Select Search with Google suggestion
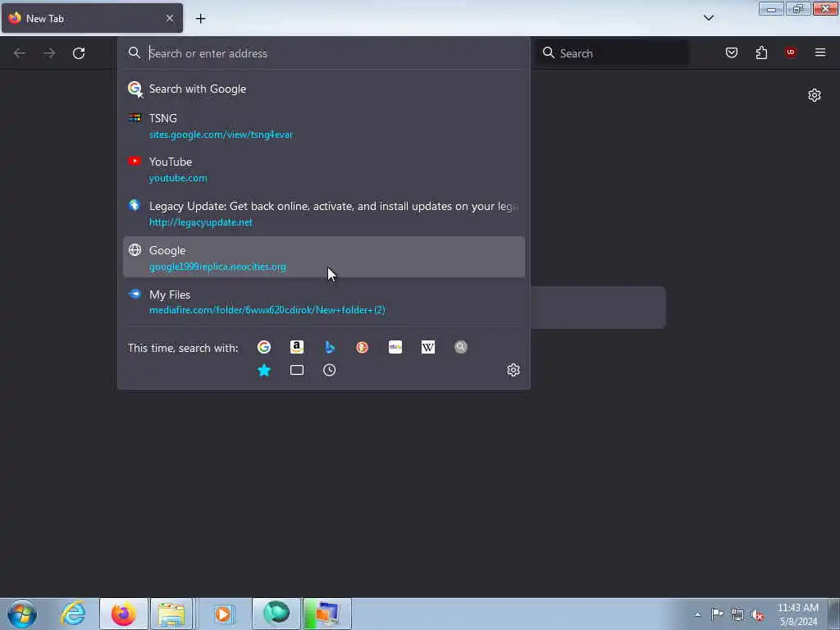This screenshot has height=630, width=840. coord(323,89)
